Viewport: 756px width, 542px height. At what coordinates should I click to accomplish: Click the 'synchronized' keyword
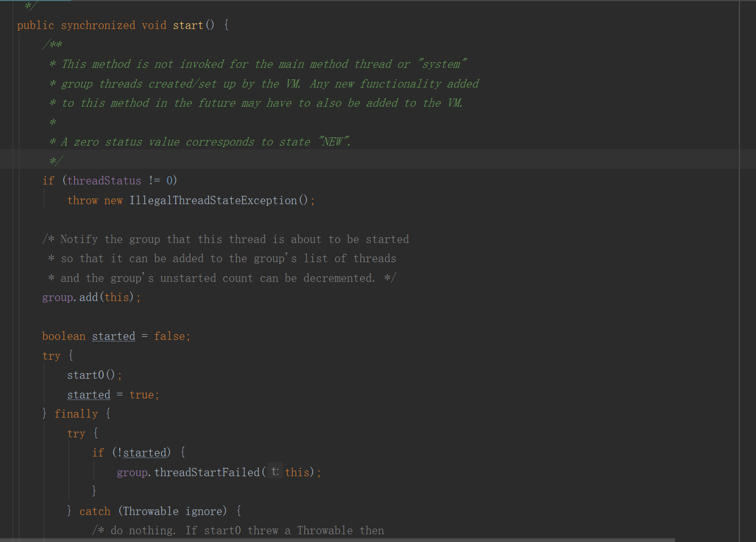point(98,25)
